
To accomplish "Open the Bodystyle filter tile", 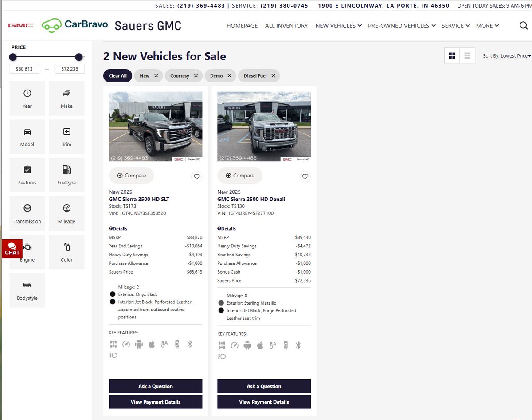I will 27,290.
